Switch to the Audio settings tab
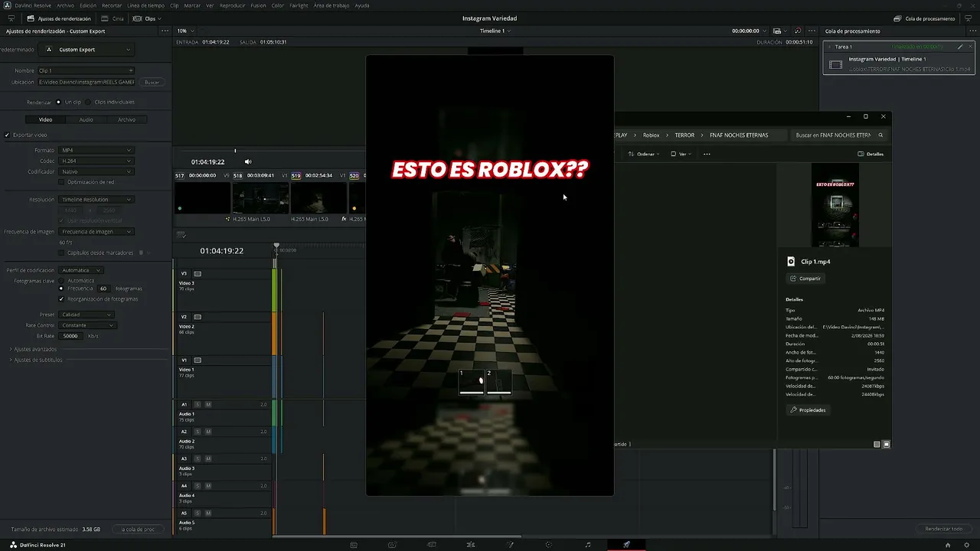 coord(86,119)
